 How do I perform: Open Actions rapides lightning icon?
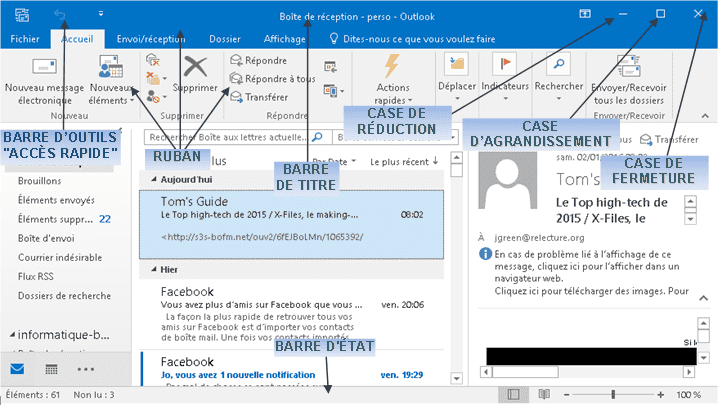[392, 66]
